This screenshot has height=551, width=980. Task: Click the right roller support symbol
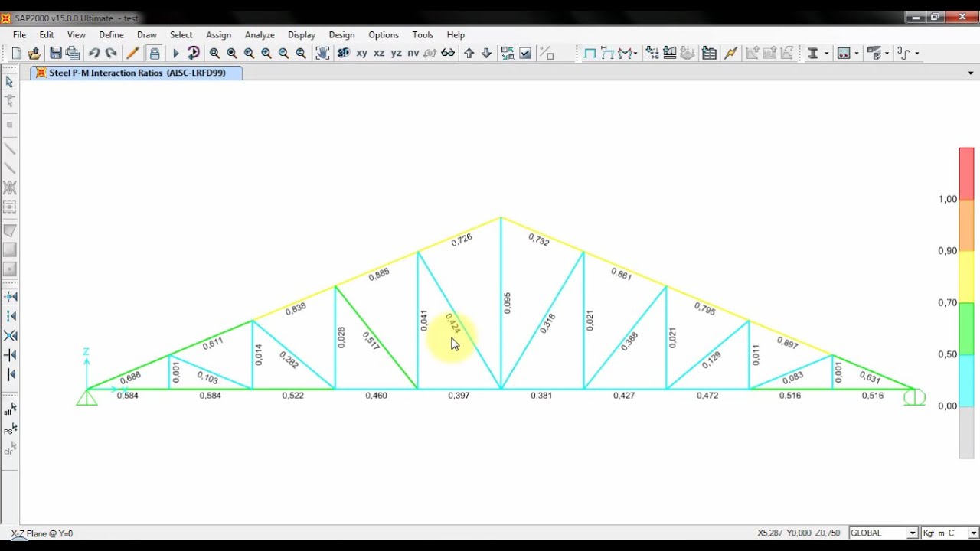pos(914,397)
